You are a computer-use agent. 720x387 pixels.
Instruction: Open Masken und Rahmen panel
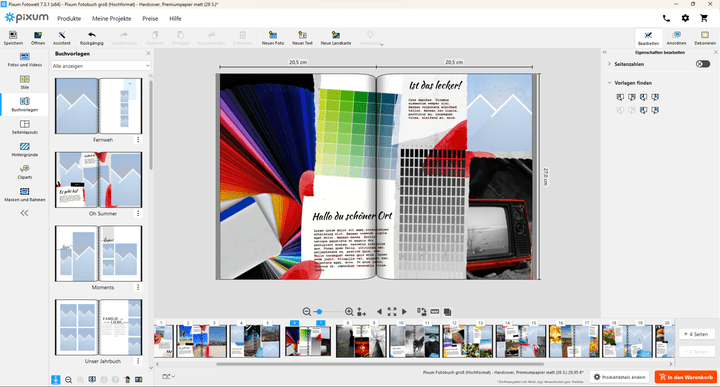(x=25, y=195)
